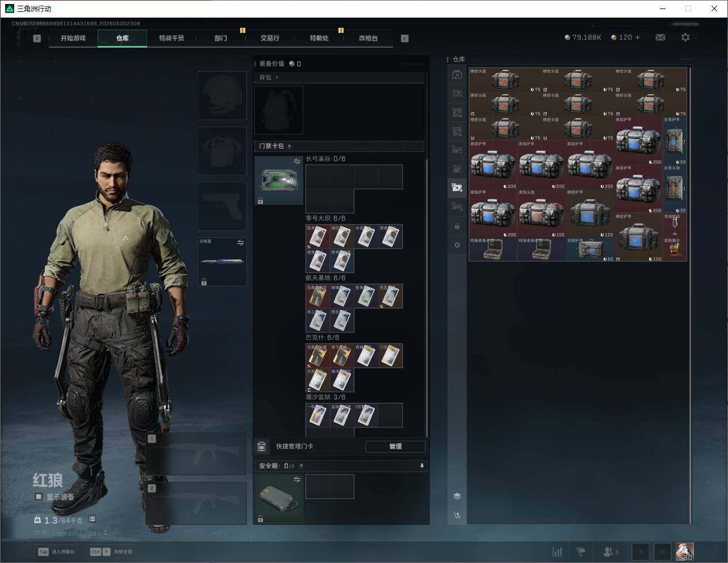The height and width of the screenshot is (563, 728).
Task: Go to the 部门 tab
Action: pos(221,38)
